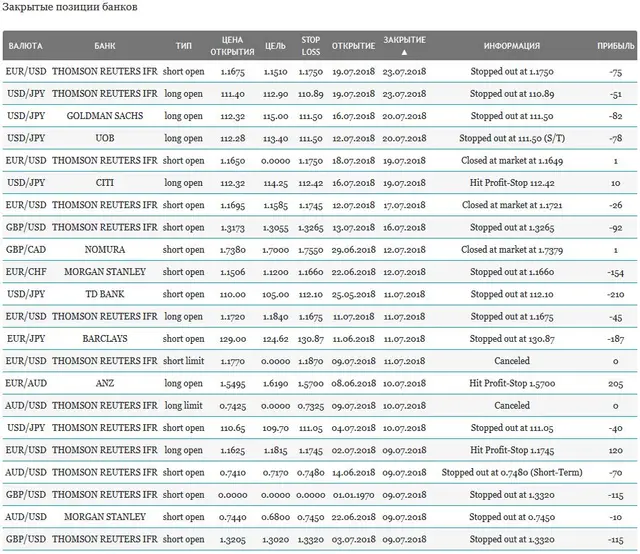
Task: Click target price 115.00
Action: point(276,116)
